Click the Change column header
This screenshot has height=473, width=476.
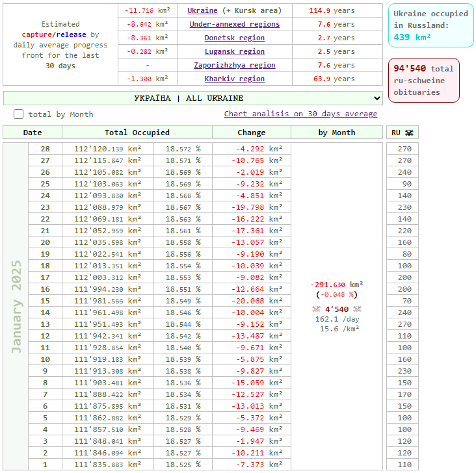pyautogui.click(x=252, y=133)
